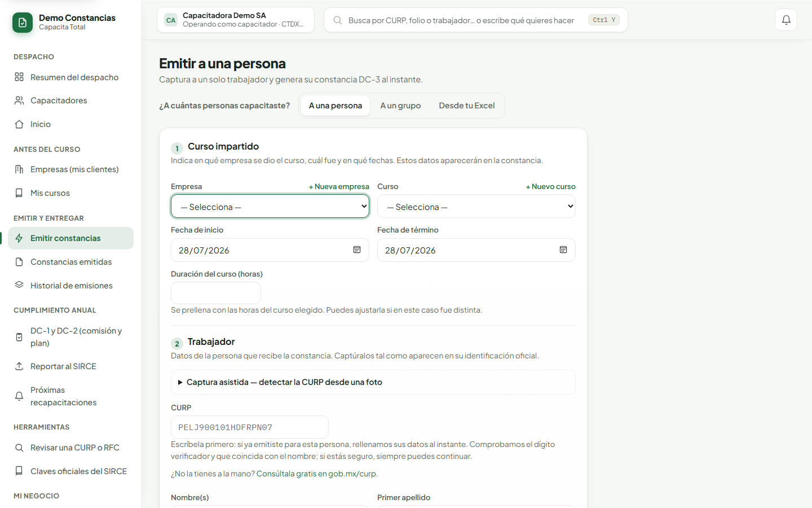Open Consúltala gratis en gob.mx/curp link
This screenshot has height=508, width=812.
316,474
